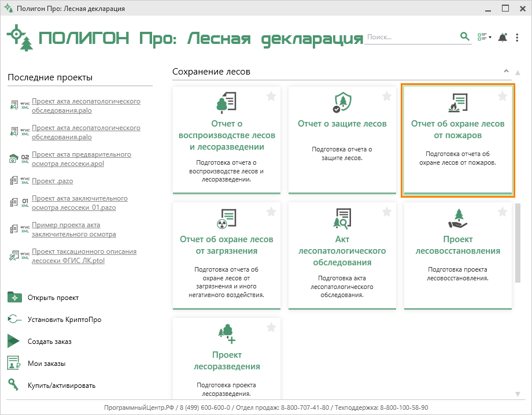Maximize the Полигон Про window
This screenshot has width=532, height=415.
click(505, 9)
